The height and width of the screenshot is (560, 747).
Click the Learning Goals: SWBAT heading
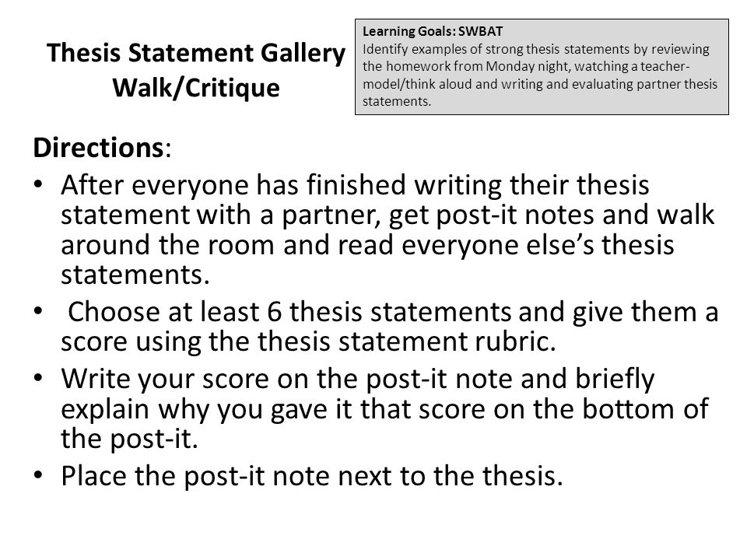point(432,31)
